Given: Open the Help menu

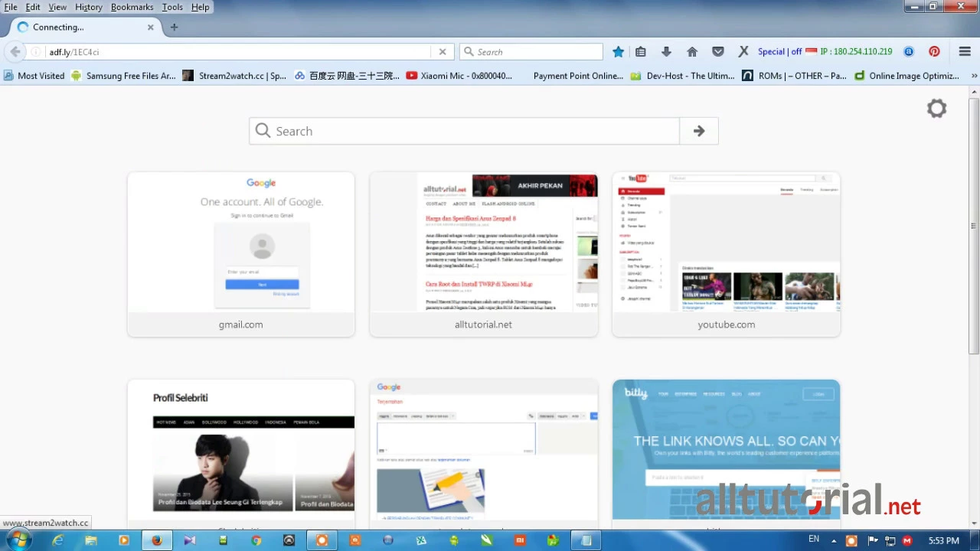Looking at the screenshot, I should click(200, 7).
